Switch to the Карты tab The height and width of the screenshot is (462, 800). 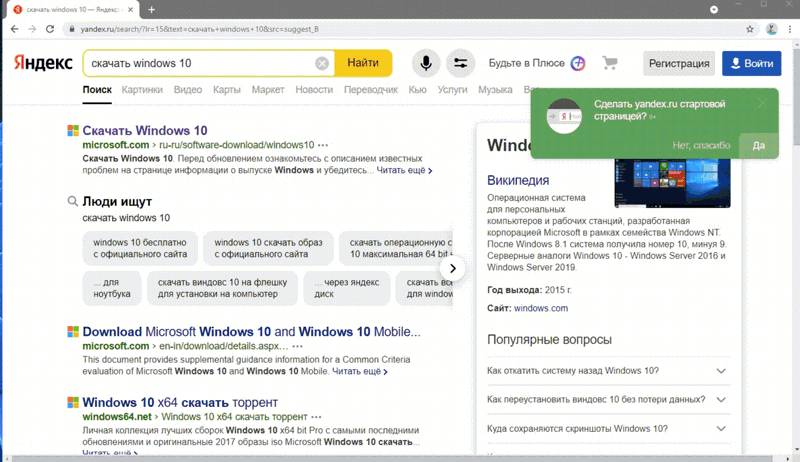[227, 90]
